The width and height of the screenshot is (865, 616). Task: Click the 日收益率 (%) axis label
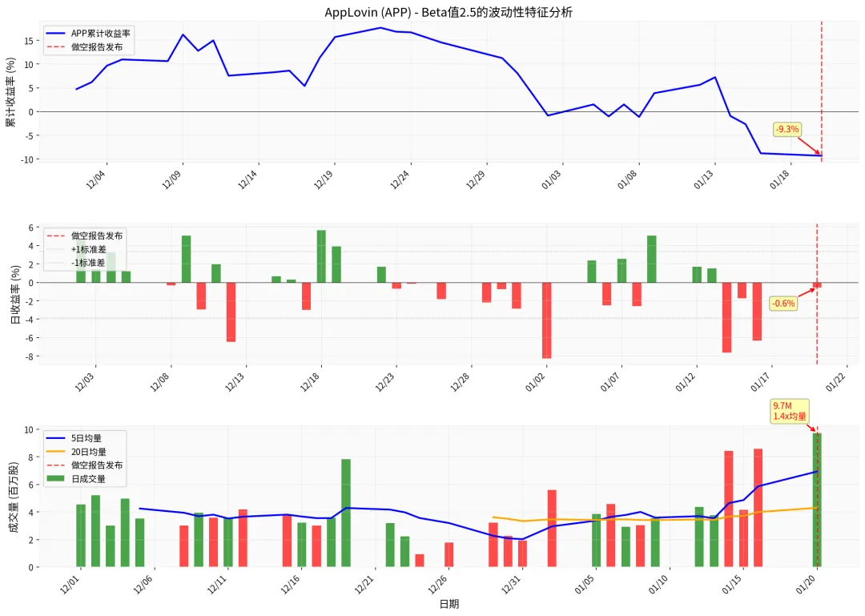tap(15, 294)
